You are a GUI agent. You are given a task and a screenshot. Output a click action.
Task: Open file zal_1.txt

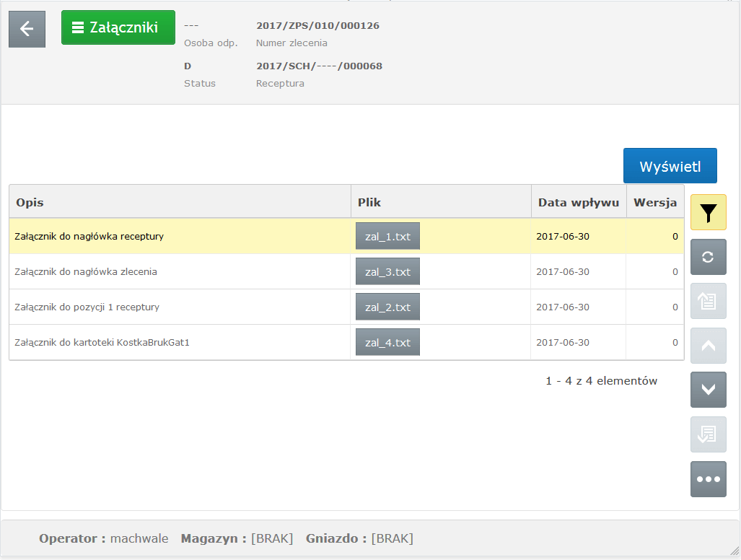[x=387, y=236]
